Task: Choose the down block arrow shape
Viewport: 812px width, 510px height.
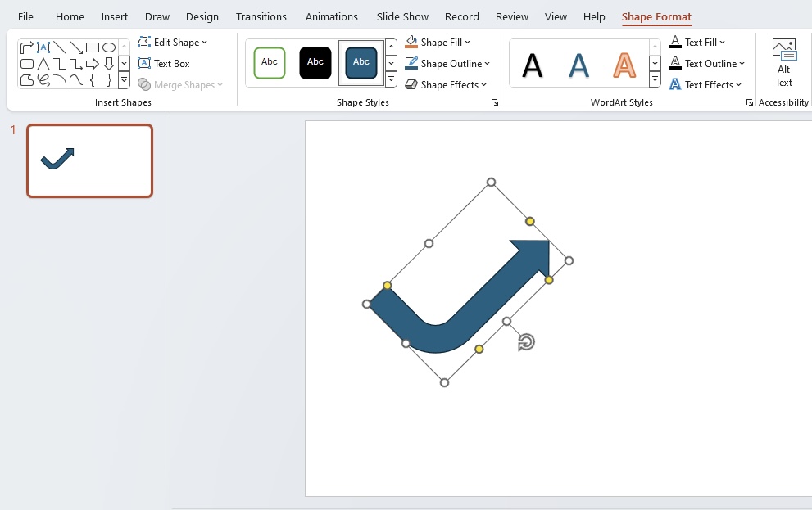Action: (109, 64)
